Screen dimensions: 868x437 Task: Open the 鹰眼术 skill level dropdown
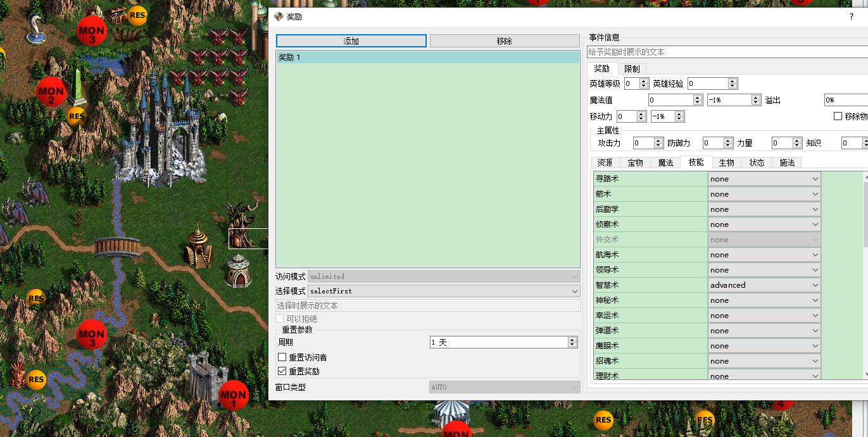[x=764, y=346]
